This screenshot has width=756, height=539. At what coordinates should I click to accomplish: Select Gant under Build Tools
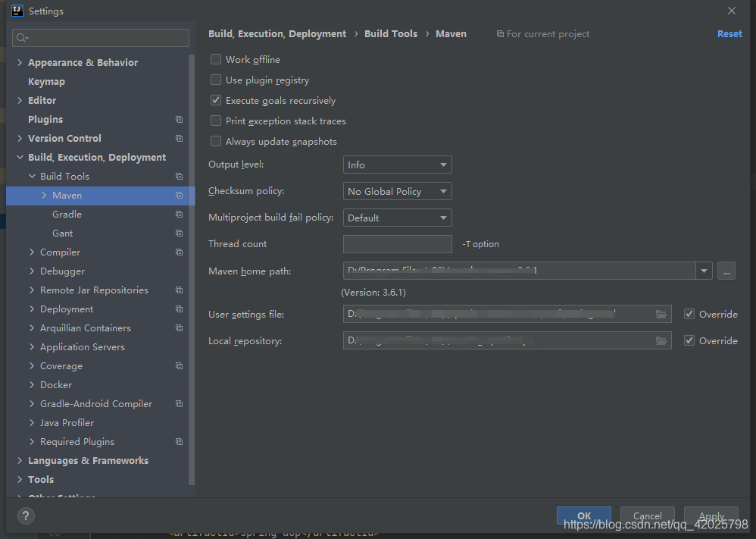click(63, 233)
